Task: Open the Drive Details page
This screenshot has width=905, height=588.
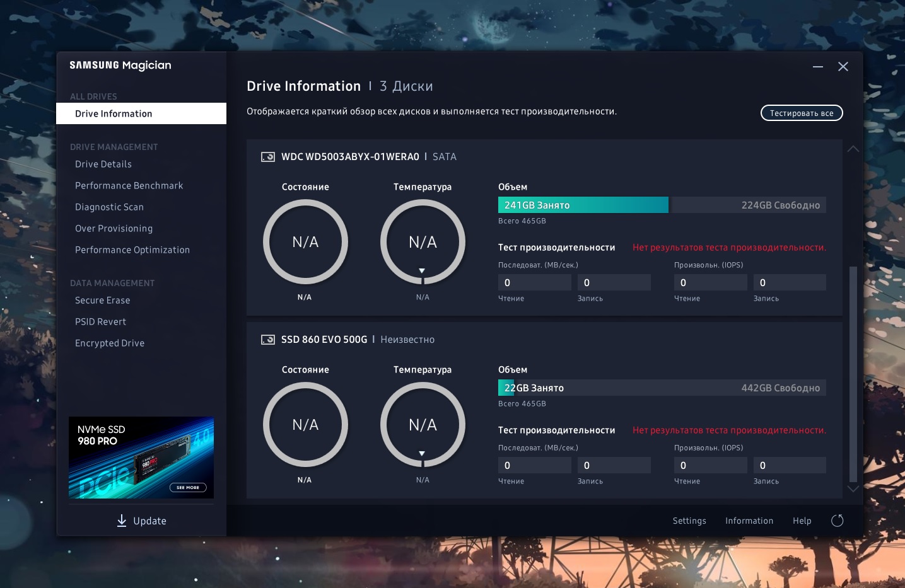Action: point(103,164)
